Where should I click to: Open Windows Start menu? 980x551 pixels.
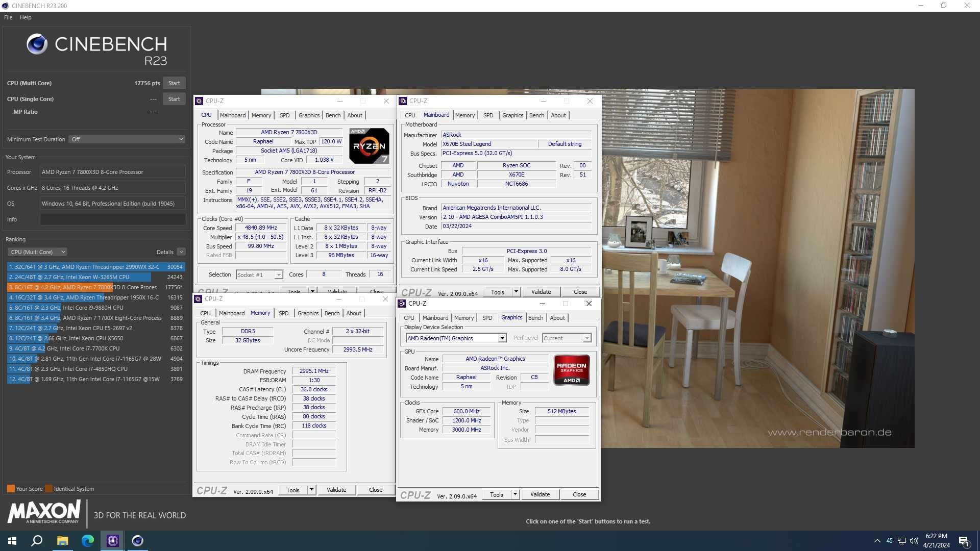(12, 541)
